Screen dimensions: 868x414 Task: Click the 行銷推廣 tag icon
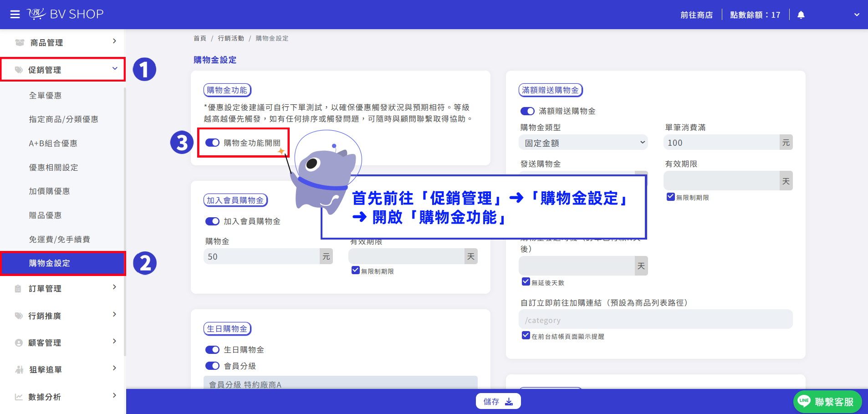pyautogui.click(x=19, y=316)
